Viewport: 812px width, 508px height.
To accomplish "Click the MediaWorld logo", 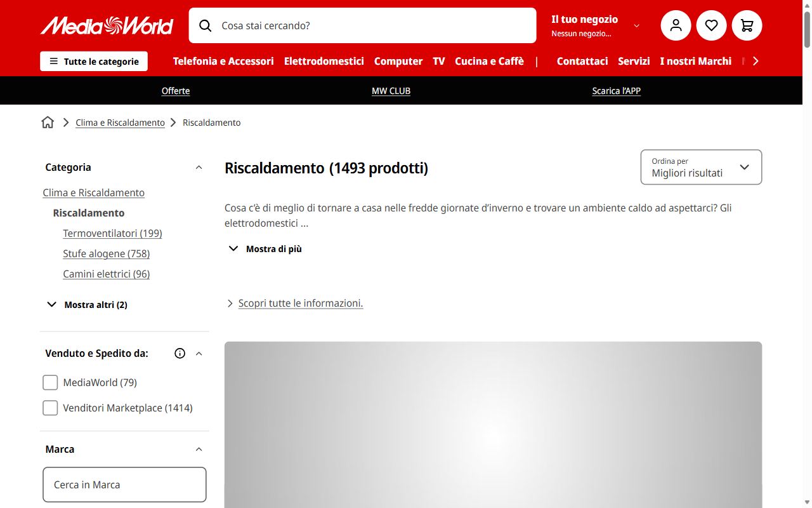I will 107,25.
